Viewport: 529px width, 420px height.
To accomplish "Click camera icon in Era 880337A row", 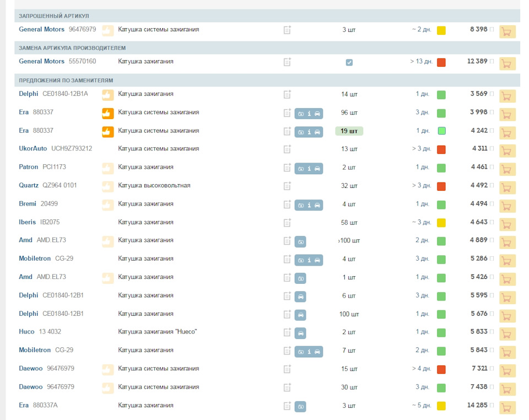I will pyautogui.click(x=300, y=407).
